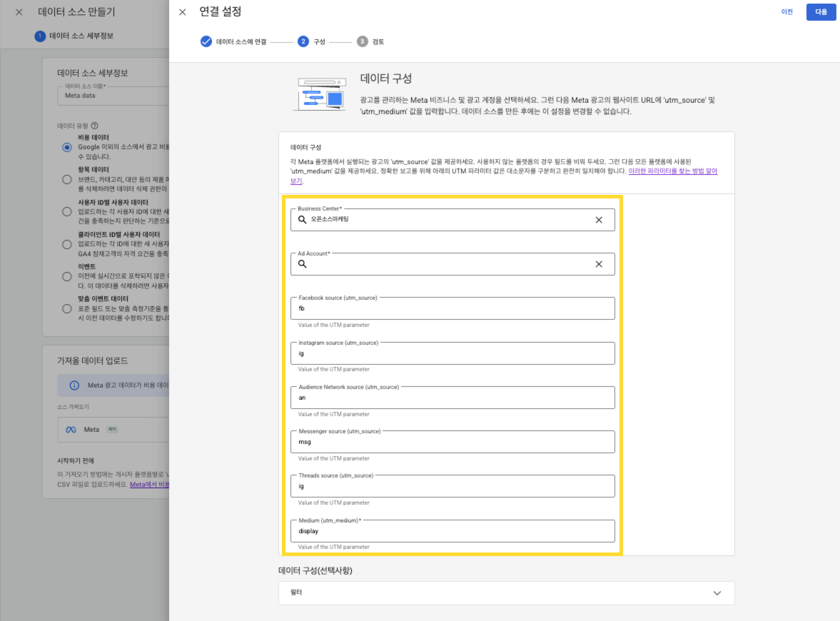The width and height of the screenshot is (840, 621).
Task: Close the 연결 설정 panel with X
Action: [182, 12]
